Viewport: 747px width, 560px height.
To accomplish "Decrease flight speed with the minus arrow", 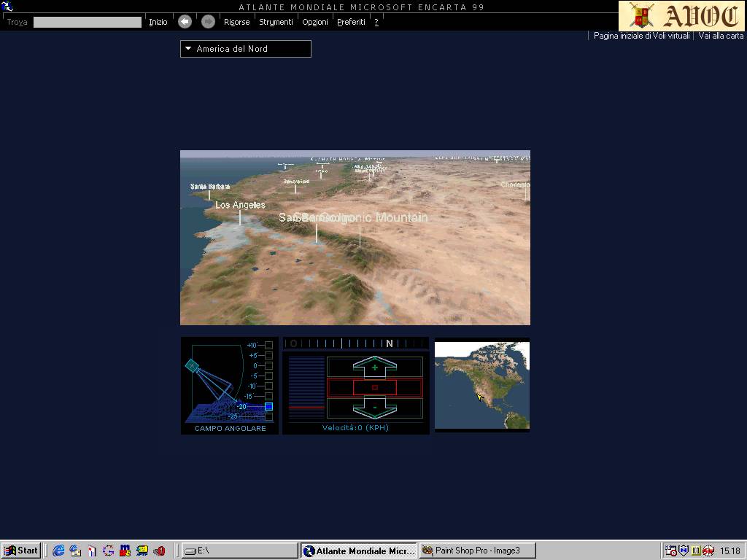I will point(375,408).
